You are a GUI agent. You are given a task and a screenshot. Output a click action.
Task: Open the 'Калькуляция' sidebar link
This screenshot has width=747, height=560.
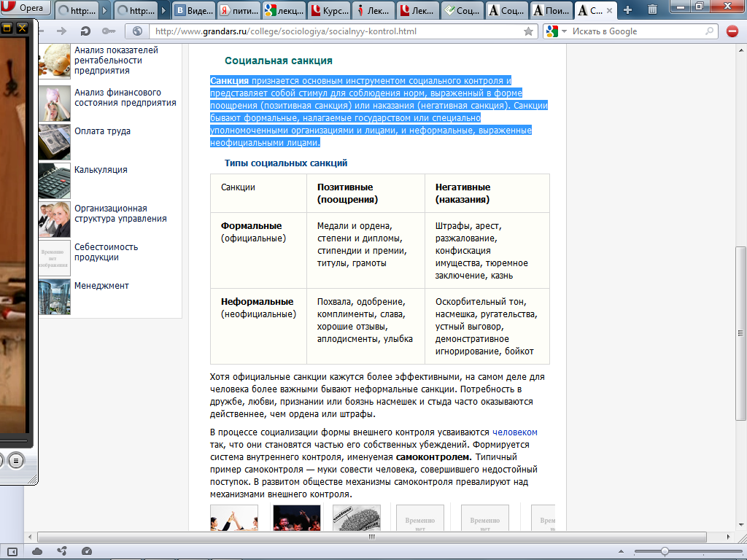pos(101,169)
